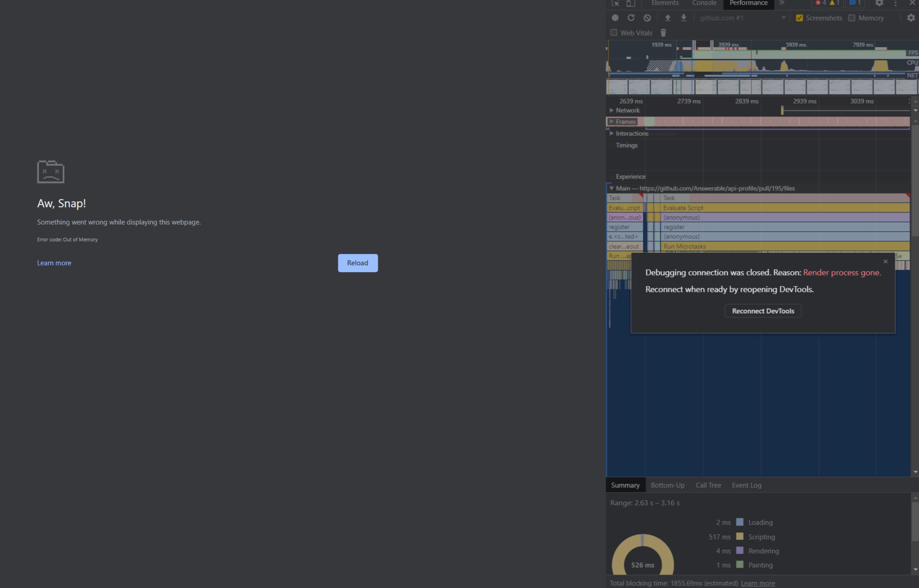Click the green Painting legend swatch
The width and height of the screenshot is (919, 588).
coord(739,564)
